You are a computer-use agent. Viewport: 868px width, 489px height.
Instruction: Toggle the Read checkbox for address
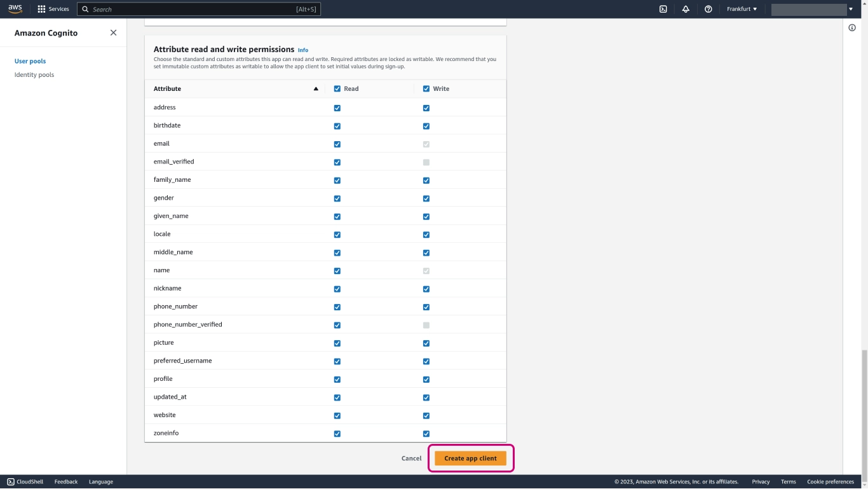(337, 108)
